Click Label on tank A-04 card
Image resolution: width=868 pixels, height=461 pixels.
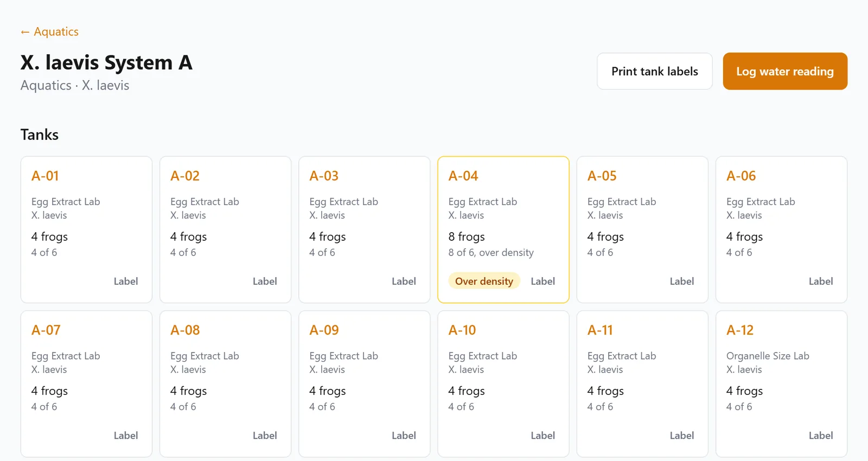click(x=542, y=281)
